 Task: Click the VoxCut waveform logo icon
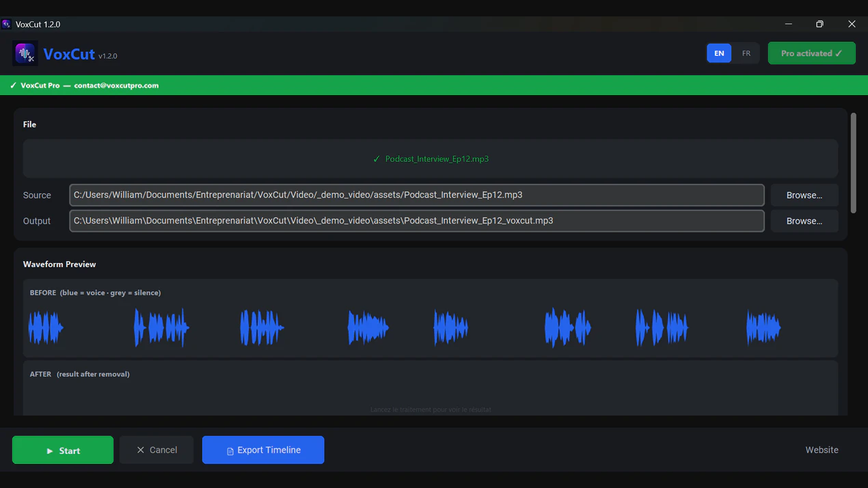click(x=25, y=53)
